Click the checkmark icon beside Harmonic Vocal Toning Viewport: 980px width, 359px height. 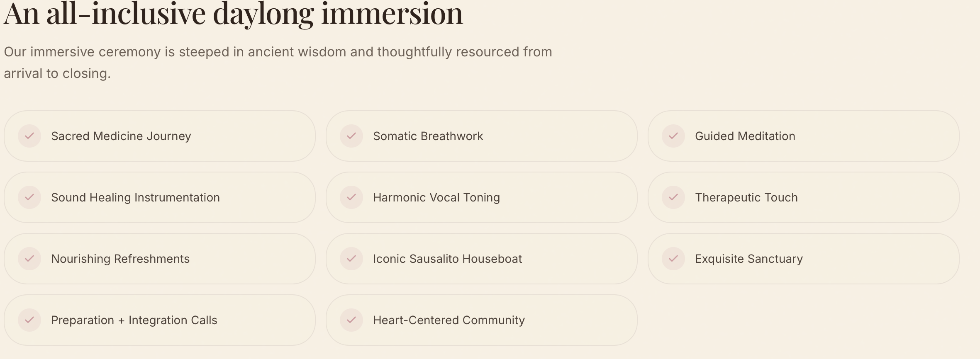click(351, 197)
